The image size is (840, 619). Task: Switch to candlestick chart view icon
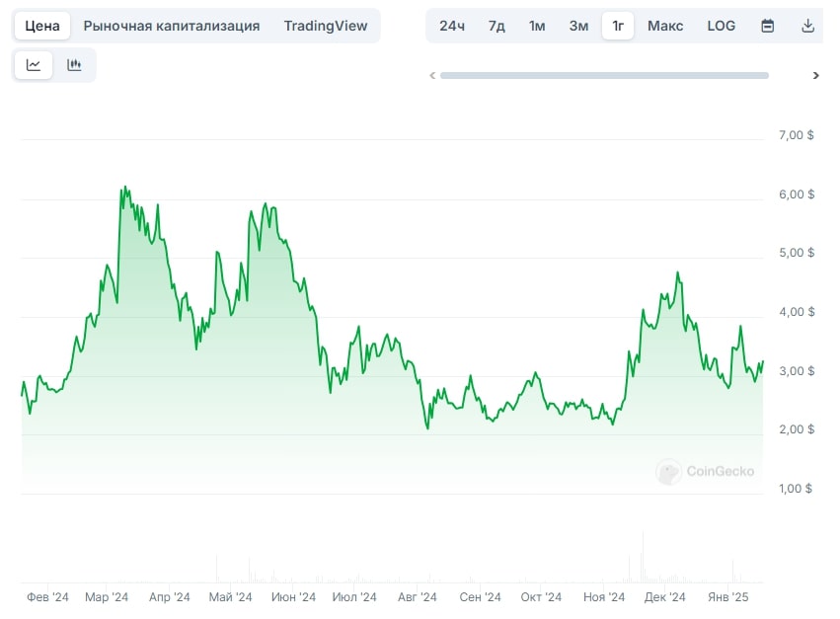point(74,65)
